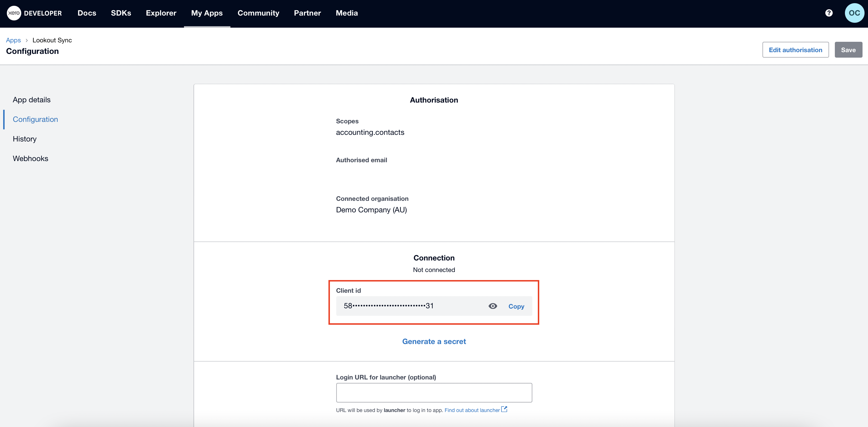Select the My Apps tab
868x427 pixels.
coord(206,13)
